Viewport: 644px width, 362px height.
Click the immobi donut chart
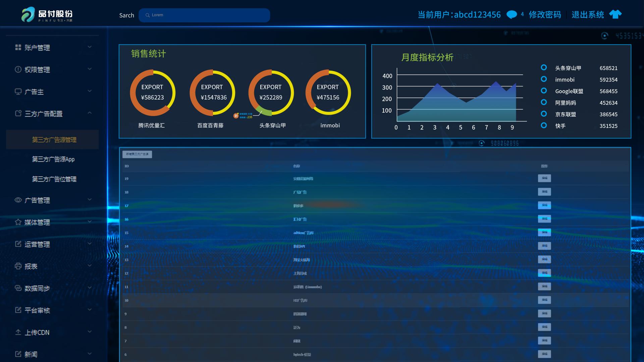click(x=328, y=93)
